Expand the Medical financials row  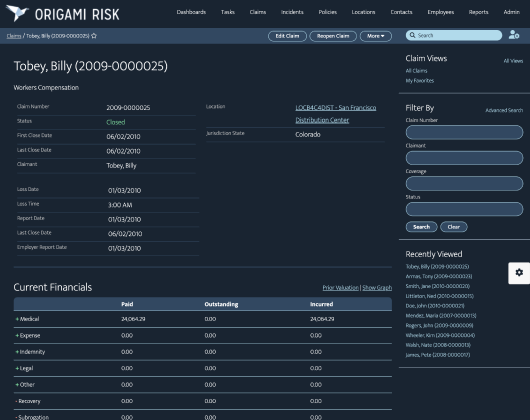coord(17,319)
